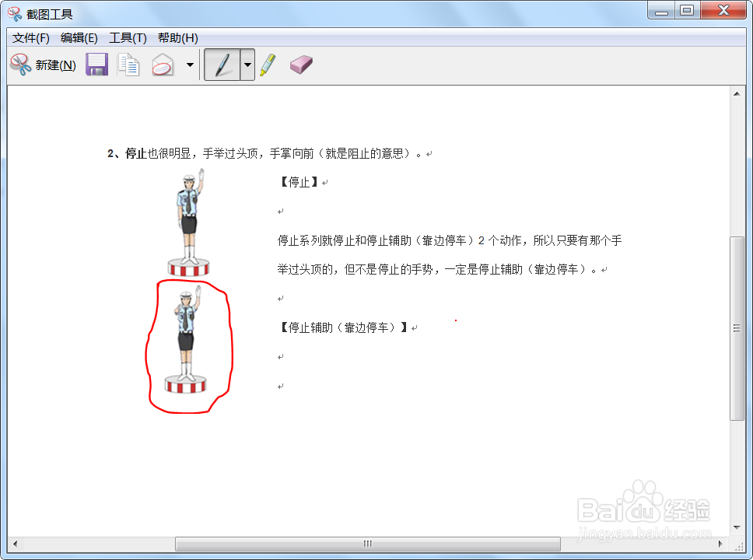Screen dimensions: 753x560
Task: Click the horizontal scrollbar left arrow
Action: (16, 544)
